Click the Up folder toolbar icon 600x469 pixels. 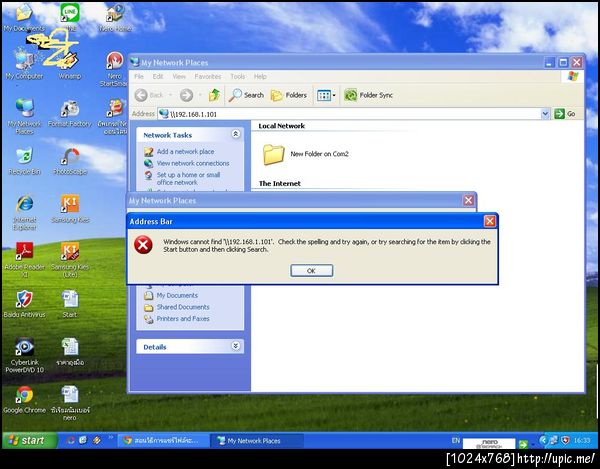[215, 95]
